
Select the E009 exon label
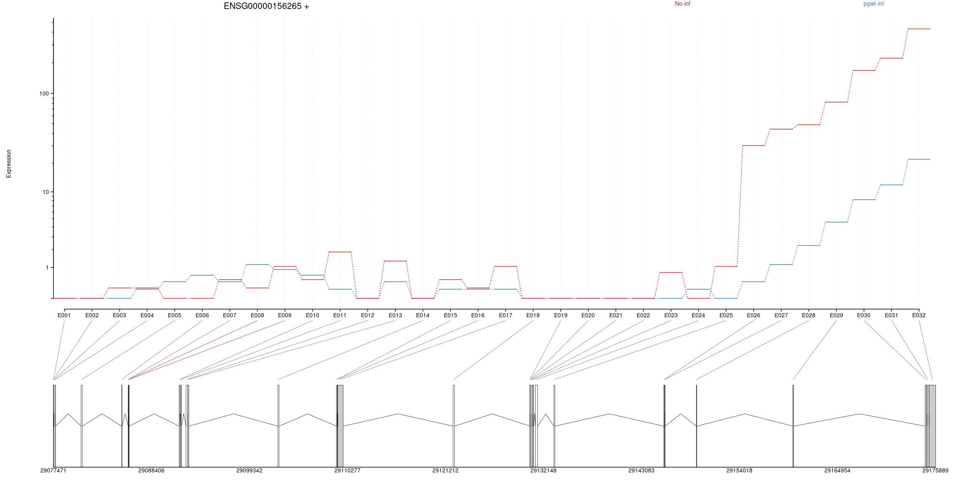pyautogui.click(x=285, y=315)
